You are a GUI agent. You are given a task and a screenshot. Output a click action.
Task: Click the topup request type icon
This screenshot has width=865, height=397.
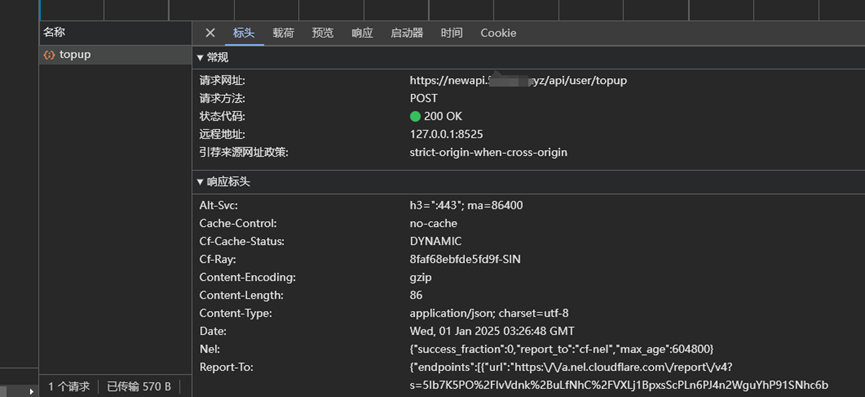point(49,55)
